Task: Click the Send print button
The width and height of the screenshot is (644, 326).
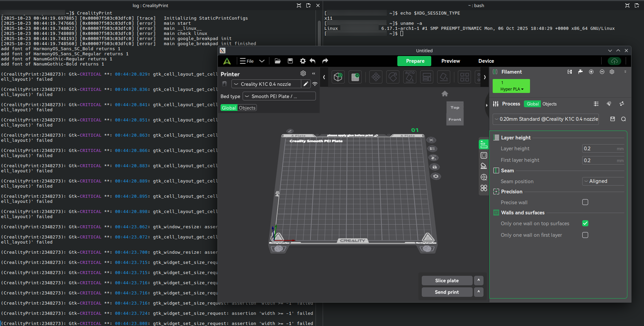Action: [447, 292]
